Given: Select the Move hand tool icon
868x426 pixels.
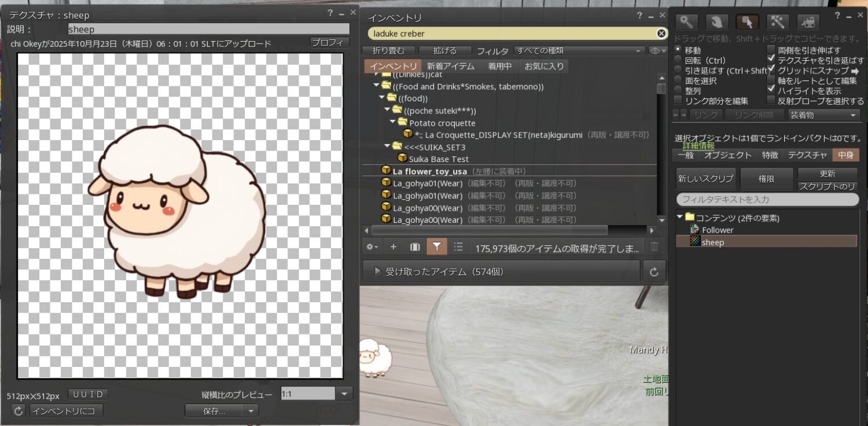Looking at the screenshot, I should pos(716,22).
